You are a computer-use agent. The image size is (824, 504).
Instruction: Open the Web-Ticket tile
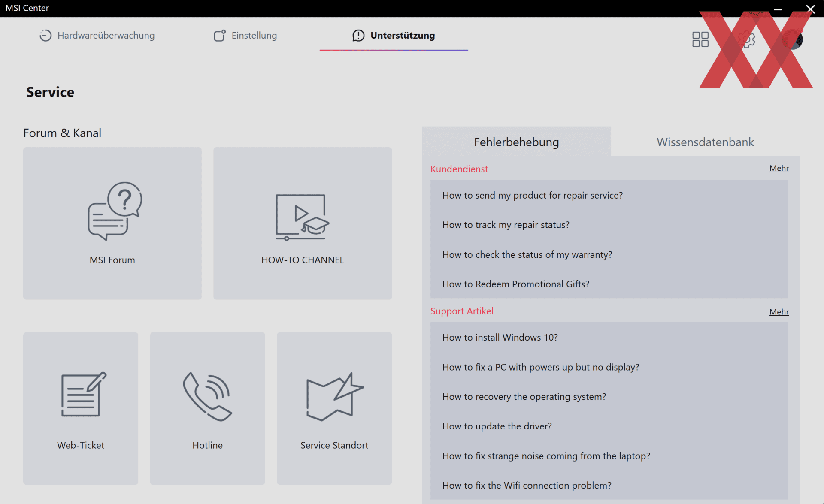81,408
